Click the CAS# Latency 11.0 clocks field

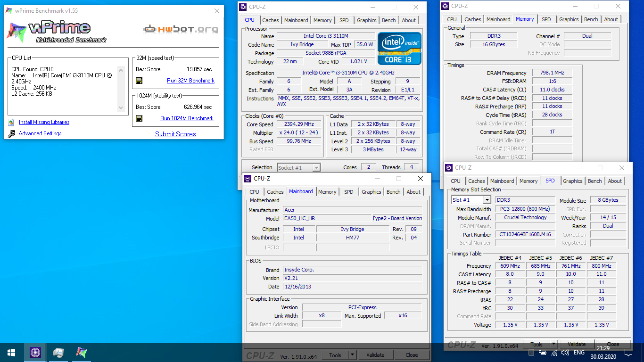552,90
